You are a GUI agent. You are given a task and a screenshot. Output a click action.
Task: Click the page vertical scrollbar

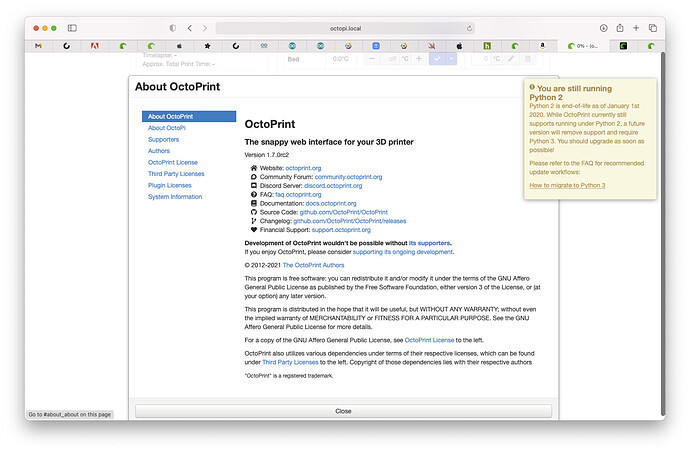click(663, 233)
